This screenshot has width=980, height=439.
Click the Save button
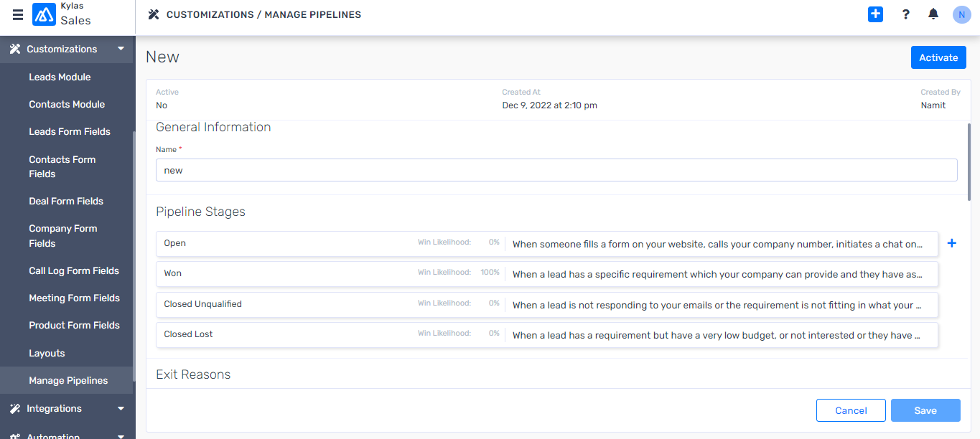point(925,410)
